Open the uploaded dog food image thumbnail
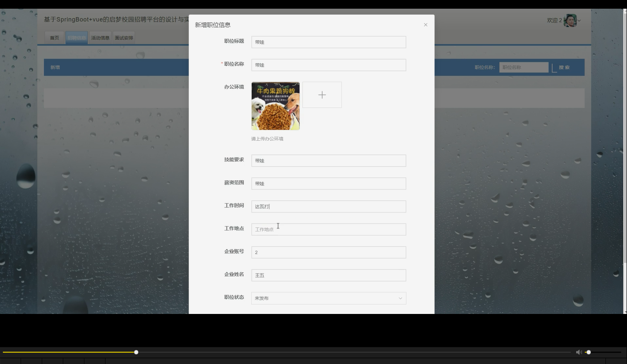The height and width of the screenshot is (364, 627). pos(275,106)
